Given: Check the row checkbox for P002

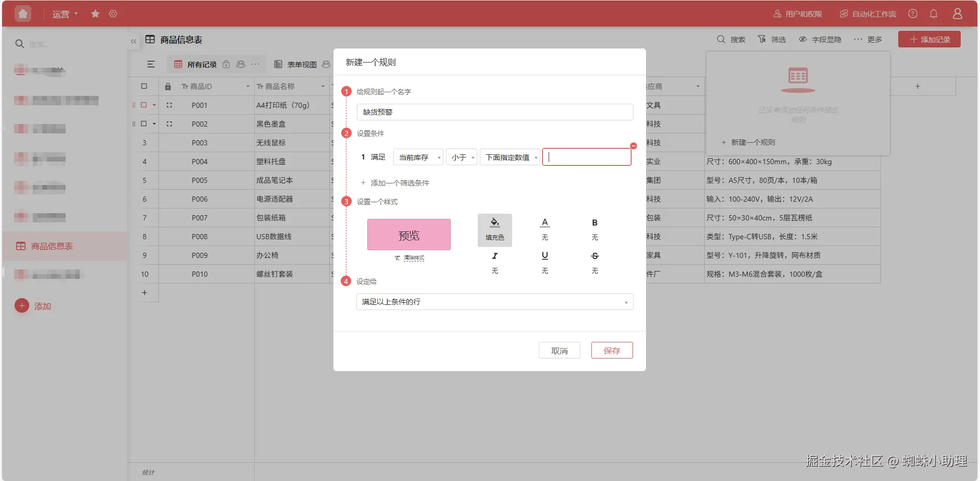Looking at the screenshot, I should tap(144, 124).
